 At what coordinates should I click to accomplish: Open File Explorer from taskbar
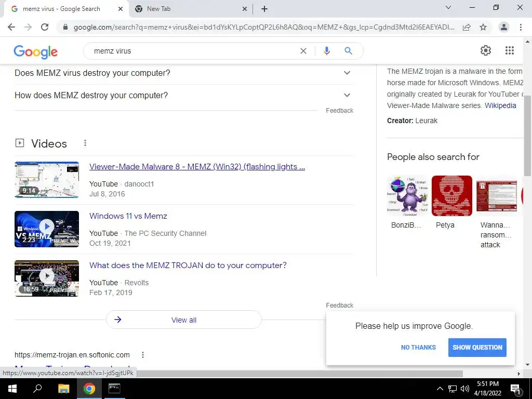coord(63,389)
